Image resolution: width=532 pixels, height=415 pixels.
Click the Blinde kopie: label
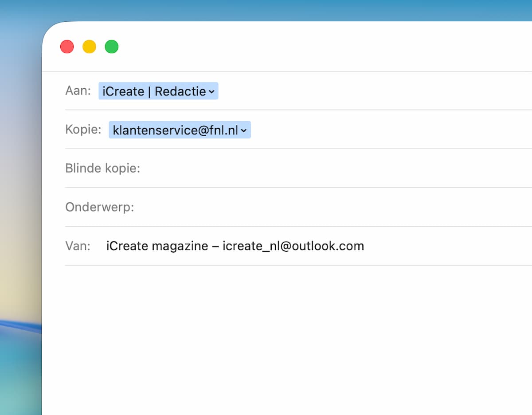click(102, 169)
